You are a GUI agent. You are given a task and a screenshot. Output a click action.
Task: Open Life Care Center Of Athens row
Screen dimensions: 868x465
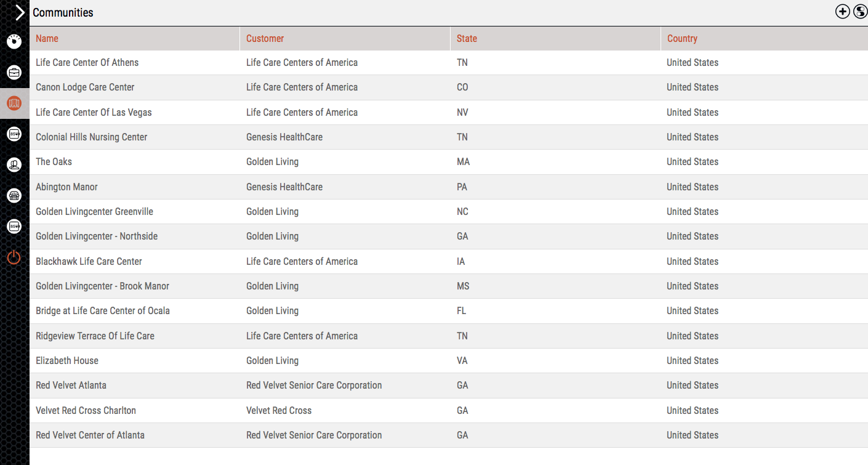(x=87, y=62)
